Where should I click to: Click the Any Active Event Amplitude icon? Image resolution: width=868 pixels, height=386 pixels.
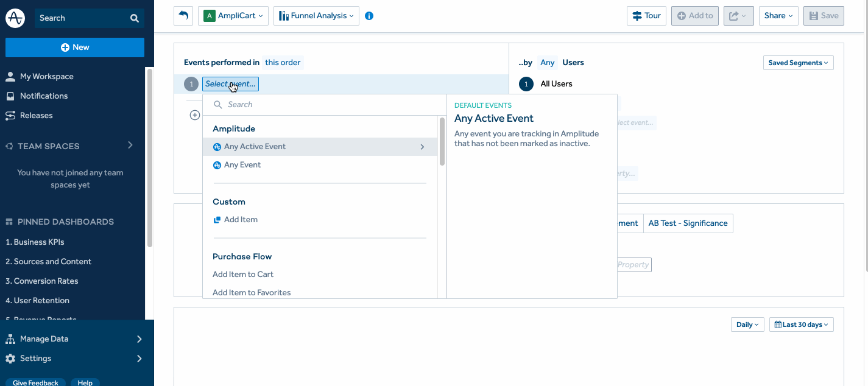217,147
